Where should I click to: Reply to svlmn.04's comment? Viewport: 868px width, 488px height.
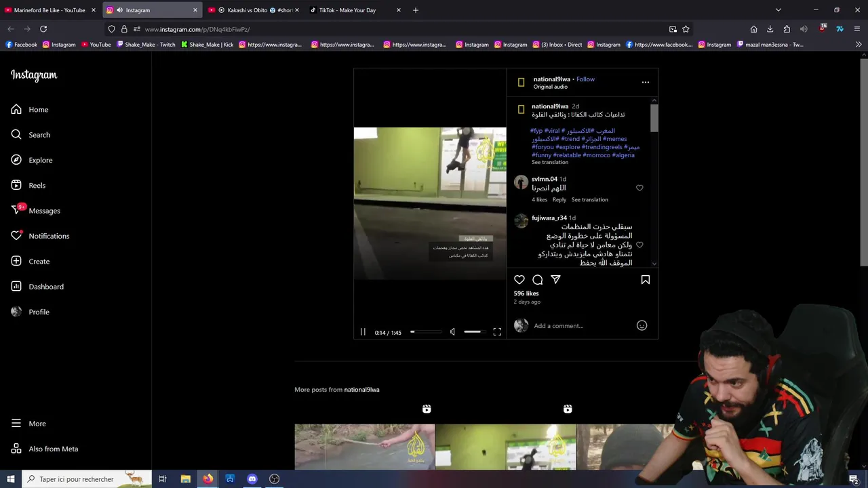[x=559, y=200]
